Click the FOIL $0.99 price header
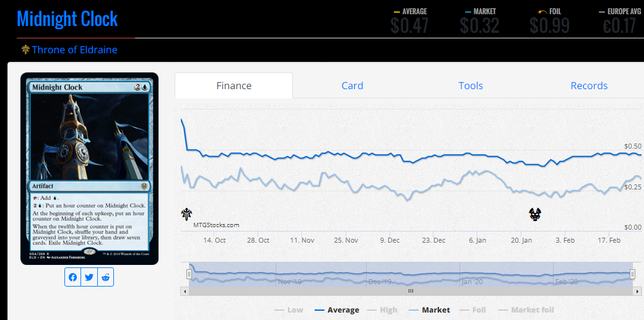 tap(549, 20)
